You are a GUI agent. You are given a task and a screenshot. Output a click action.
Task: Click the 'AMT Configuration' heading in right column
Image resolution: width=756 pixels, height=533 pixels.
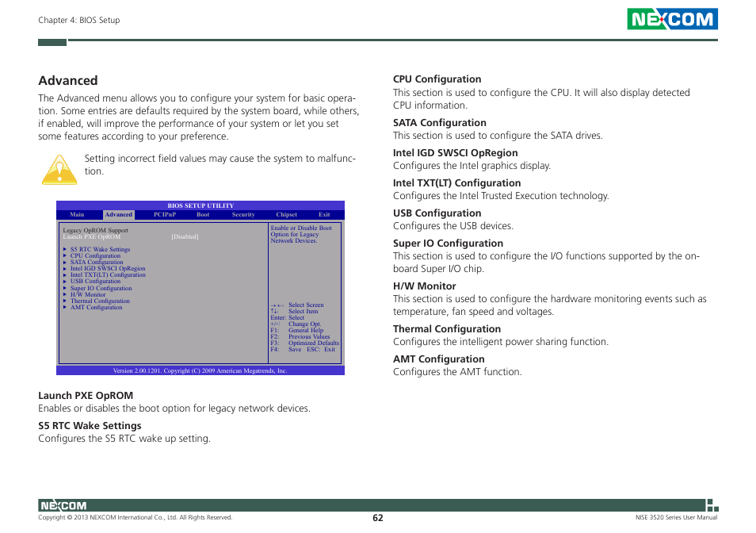pos(439,359)
